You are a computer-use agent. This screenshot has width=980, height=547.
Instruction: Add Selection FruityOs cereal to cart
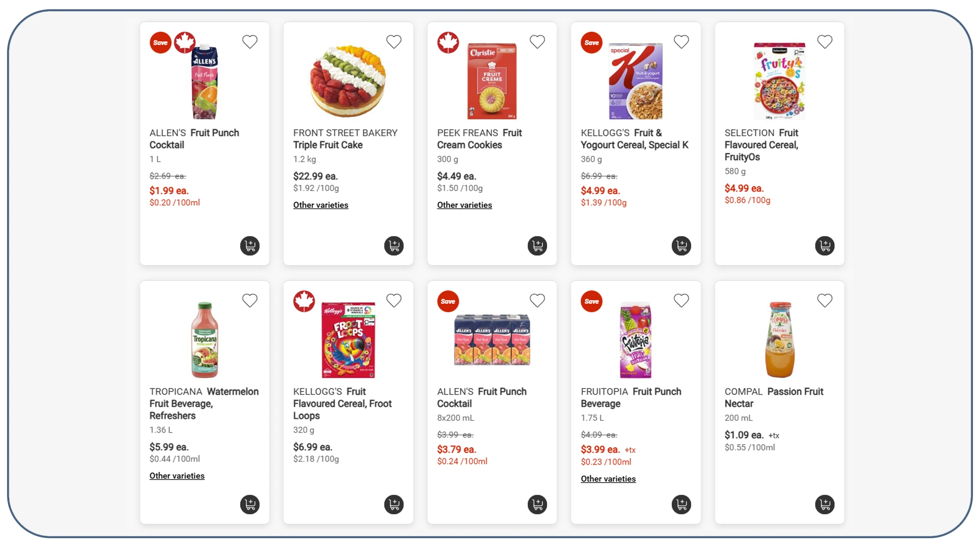pyautogui.click(x=825, y=246)
